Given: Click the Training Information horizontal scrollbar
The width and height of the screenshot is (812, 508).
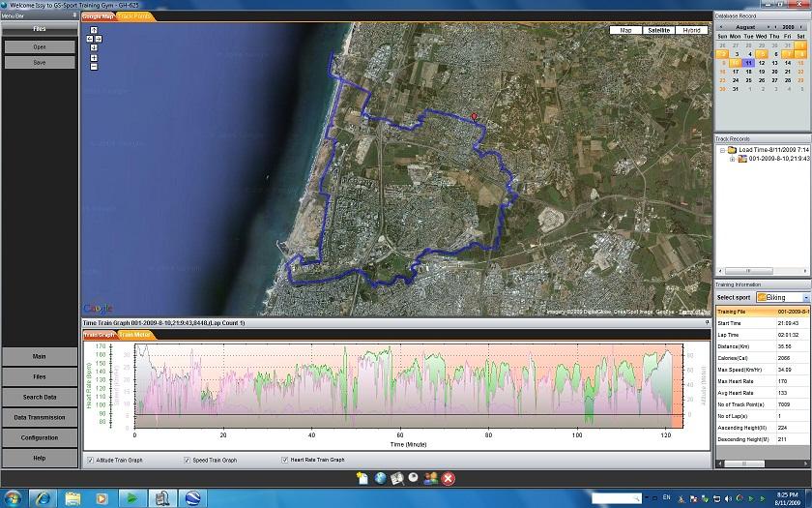Looking at the screenshot, I should tap(763, 463).
